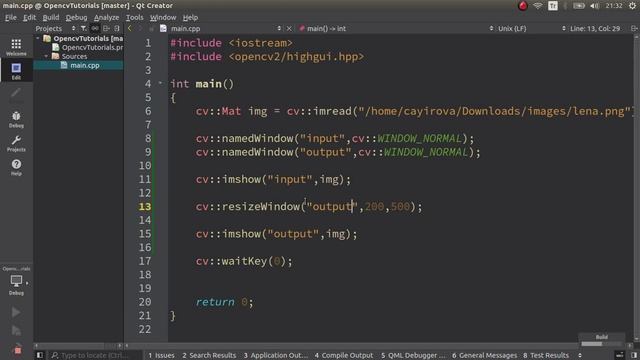This screenshot has width=640, height=360.
Task: Show the 5 QML Debugger pane
Action: 413,355
